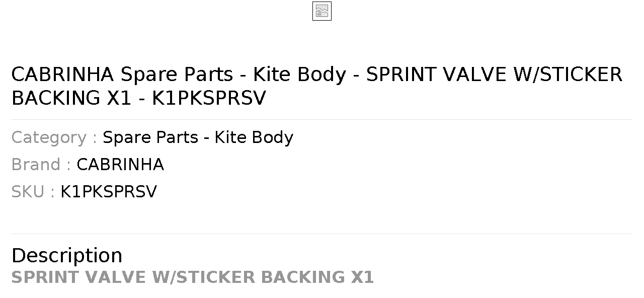Click the broken product image placeholder icon

coord(322,11)
